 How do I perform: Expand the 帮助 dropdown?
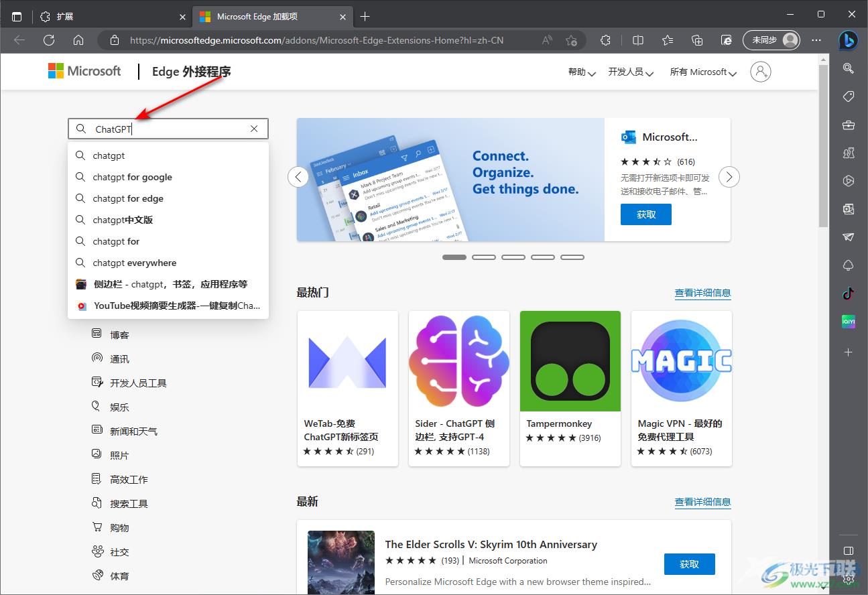coord(582,72)
